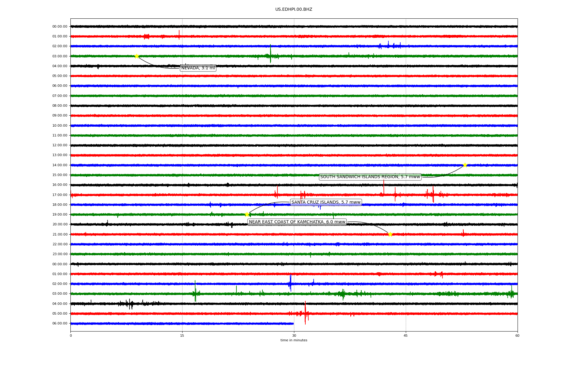Screen dimensions: 588x368
Task: Click the South Sandwich Islands star marker
Action: (x=465, y=165)
